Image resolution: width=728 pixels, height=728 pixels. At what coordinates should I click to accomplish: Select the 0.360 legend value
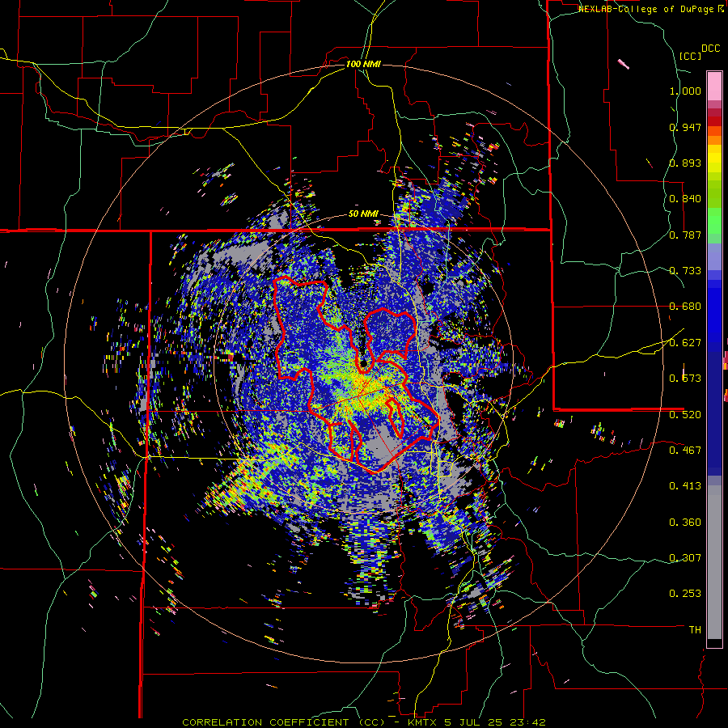tap(685, 523)
